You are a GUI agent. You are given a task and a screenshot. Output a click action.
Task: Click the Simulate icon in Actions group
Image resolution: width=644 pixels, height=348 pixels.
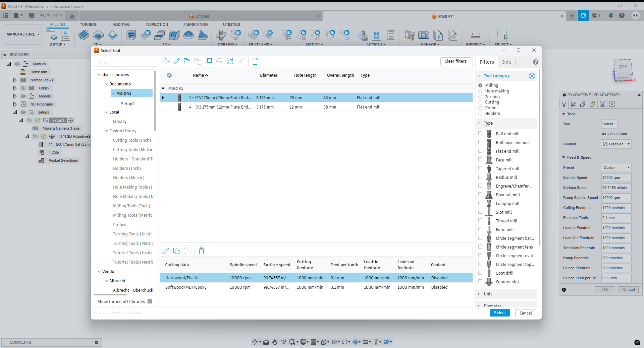click(362, 35)
